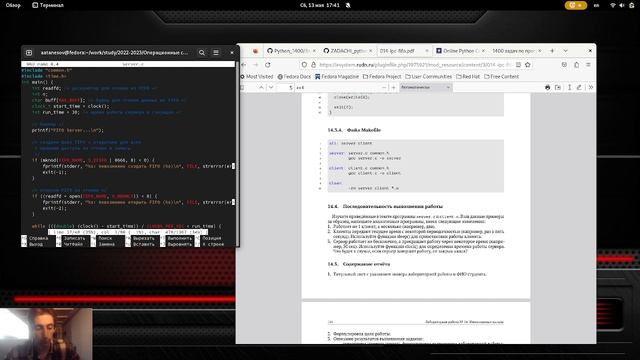
Task: Expand the Red Hat bookmarks folder
Action: tap(468, 76)
